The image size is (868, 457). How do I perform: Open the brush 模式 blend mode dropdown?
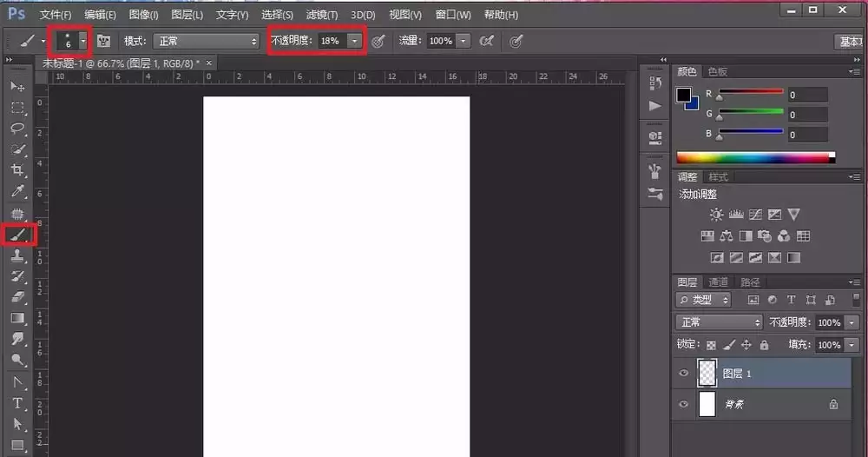click(206, 41)
